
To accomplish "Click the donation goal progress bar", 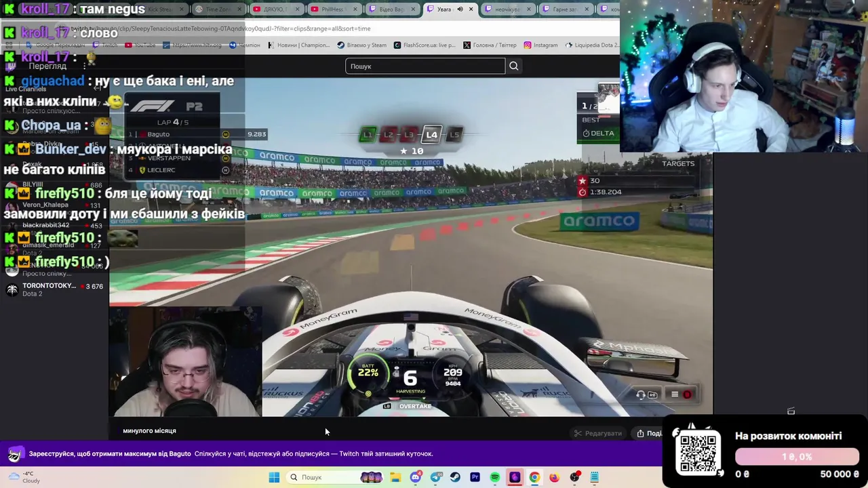I will pos(797,457).
